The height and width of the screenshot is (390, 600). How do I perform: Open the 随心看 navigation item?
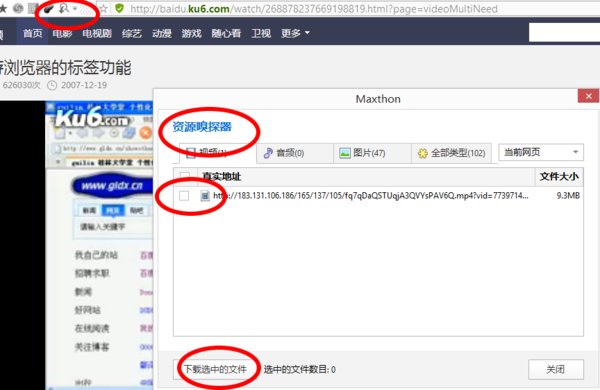(226, 33)
